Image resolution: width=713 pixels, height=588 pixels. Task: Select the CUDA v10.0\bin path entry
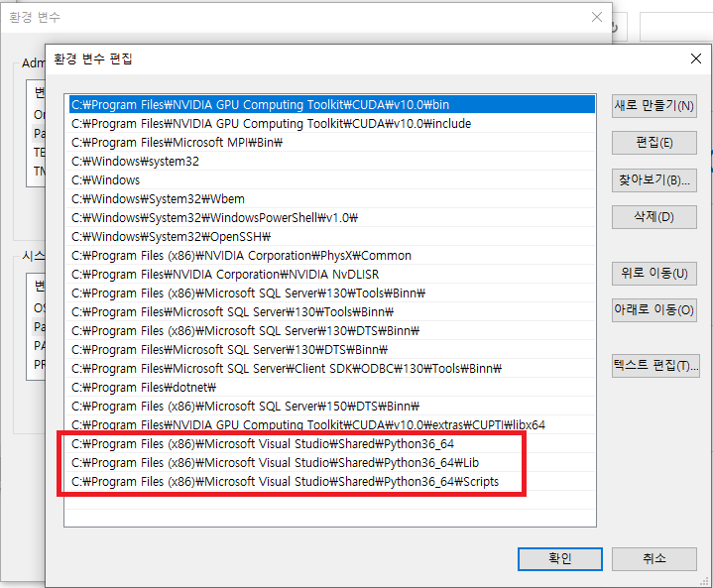[331, 104]
